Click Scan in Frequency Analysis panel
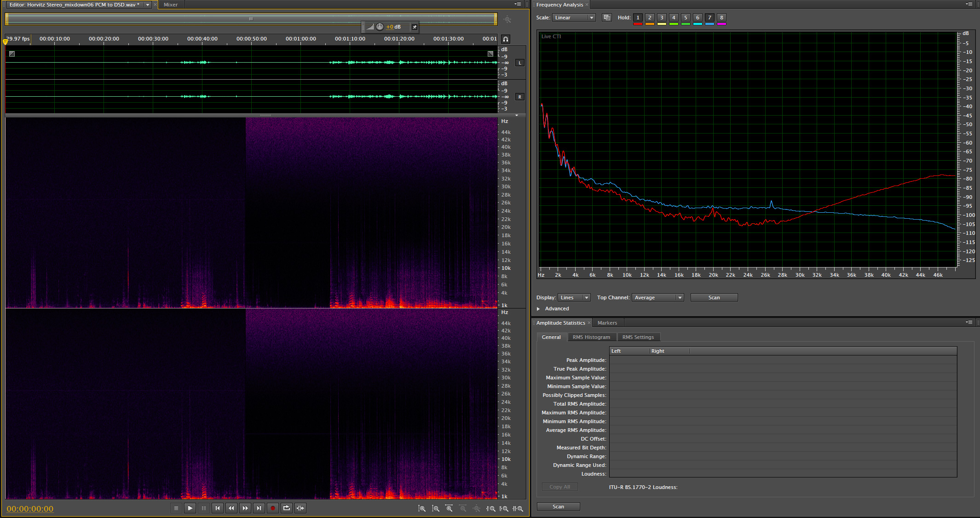The image size is (980, 518). (714, 297)
